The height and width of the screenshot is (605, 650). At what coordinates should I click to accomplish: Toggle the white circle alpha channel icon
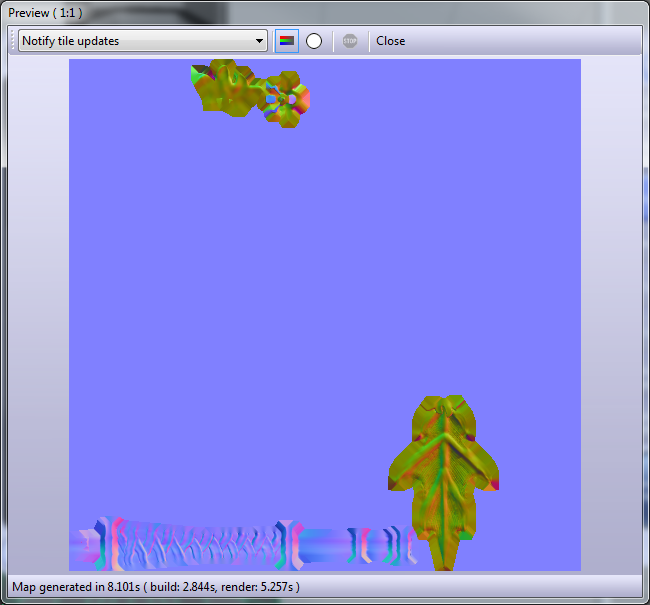pyautogui.click(x=314, y=41)
